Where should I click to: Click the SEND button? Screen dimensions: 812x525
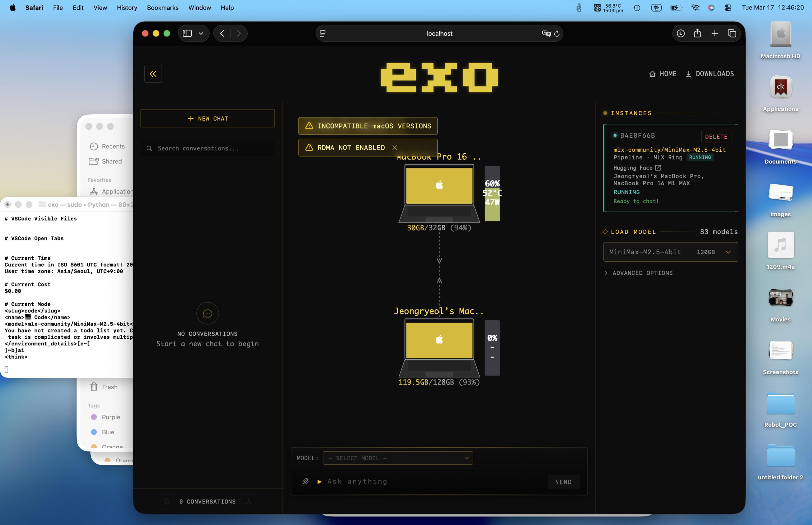pyautogui.click(x=564, y=482)
